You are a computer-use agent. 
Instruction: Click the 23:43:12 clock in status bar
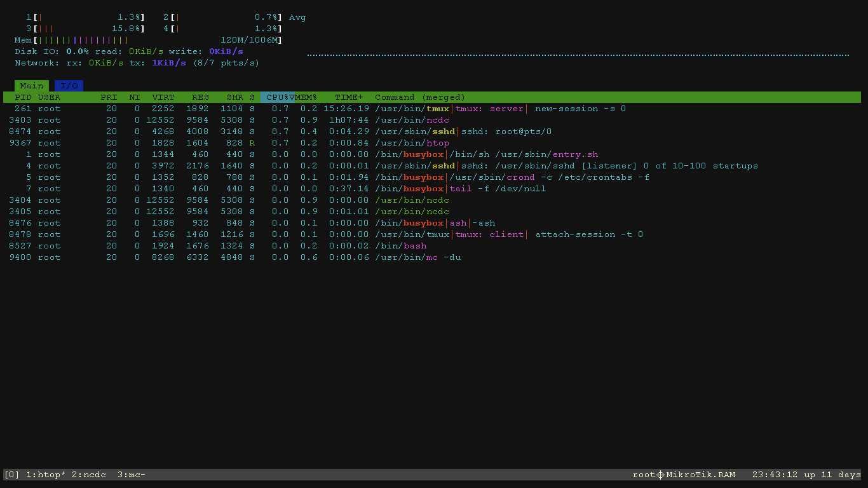[x=775, y=475]
